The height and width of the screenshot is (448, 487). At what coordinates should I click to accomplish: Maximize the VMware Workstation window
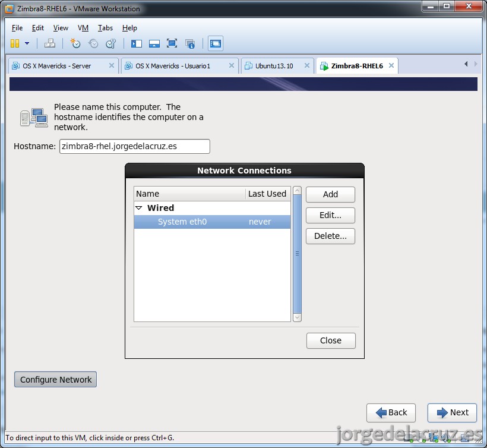(446, 6)
